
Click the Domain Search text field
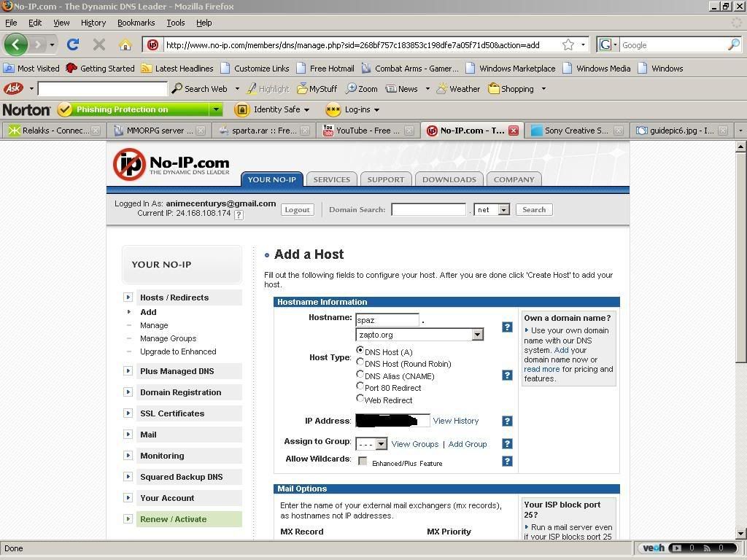pos(428,209)
